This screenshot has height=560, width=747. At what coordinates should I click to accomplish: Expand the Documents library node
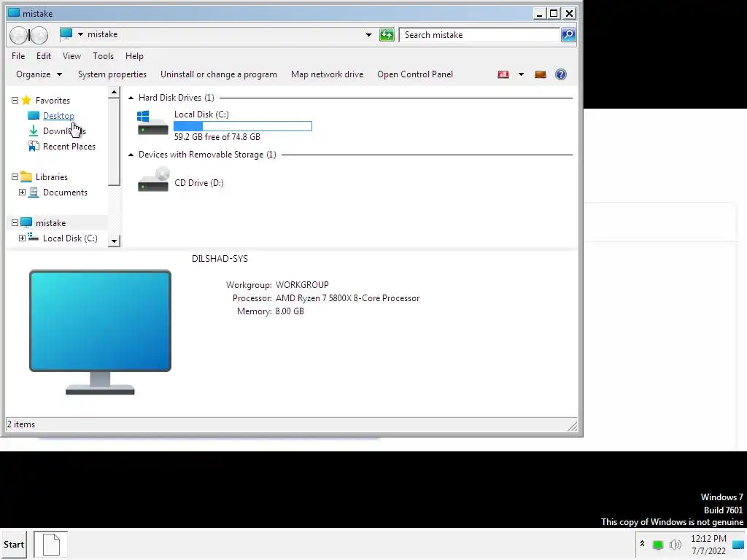point(22,192)
